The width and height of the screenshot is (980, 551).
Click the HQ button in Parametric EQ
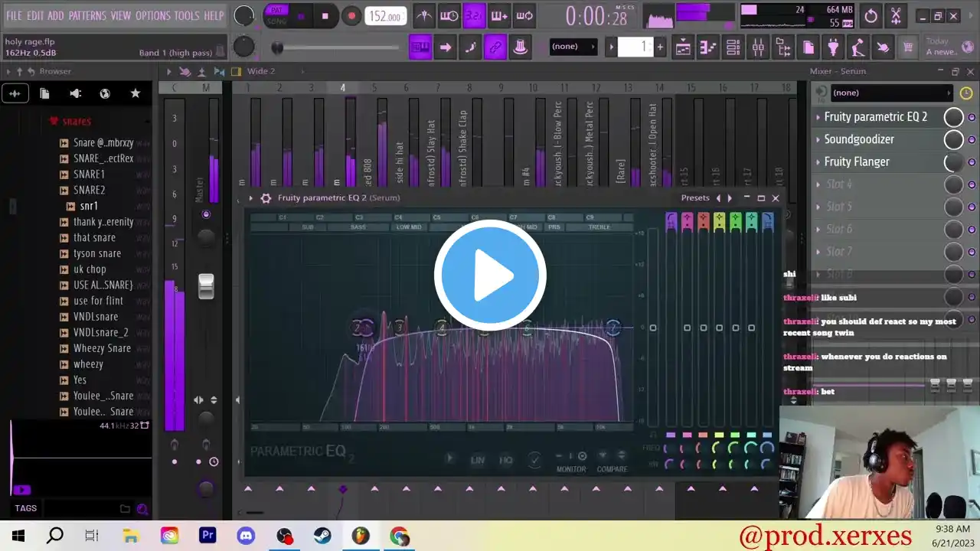506,460
